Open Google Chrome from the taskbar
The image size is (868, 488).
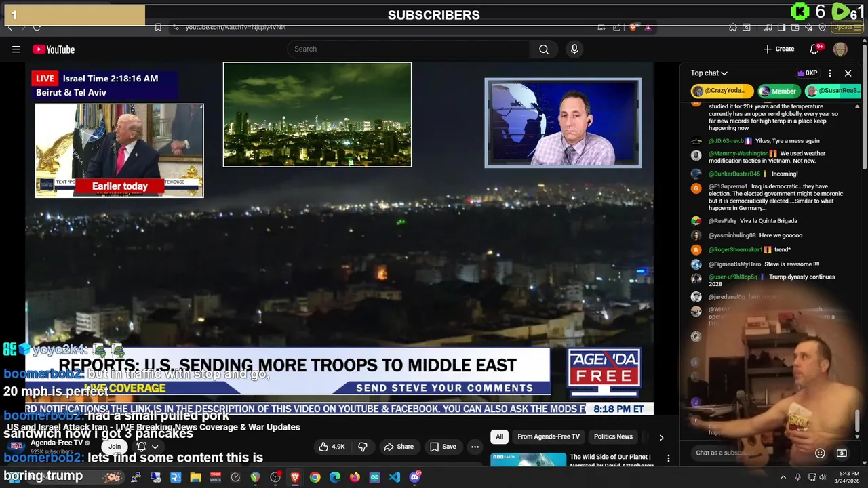315,477
